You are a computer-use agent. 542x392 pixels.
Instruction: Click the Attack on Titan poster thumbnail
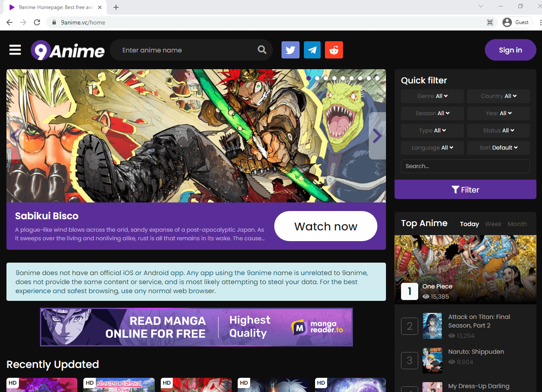pyautogui.click(x=432, y=326)
